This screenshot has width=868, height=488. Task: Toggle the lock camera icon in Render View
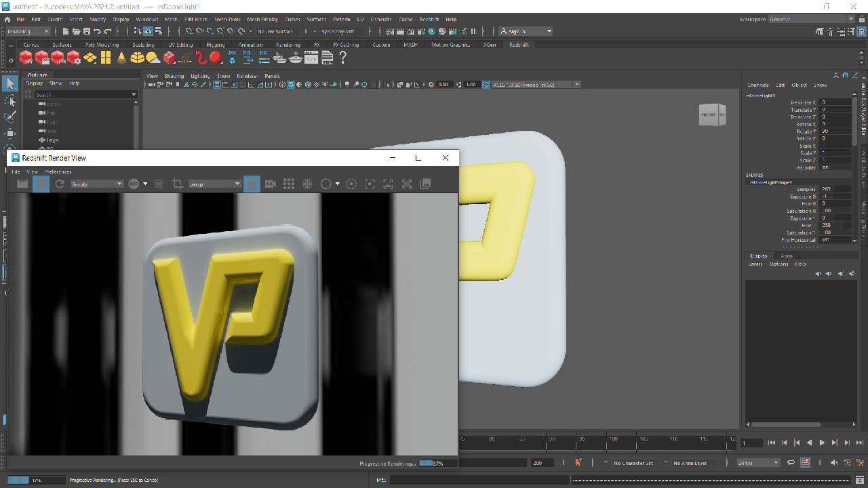[x=252, y=184]
